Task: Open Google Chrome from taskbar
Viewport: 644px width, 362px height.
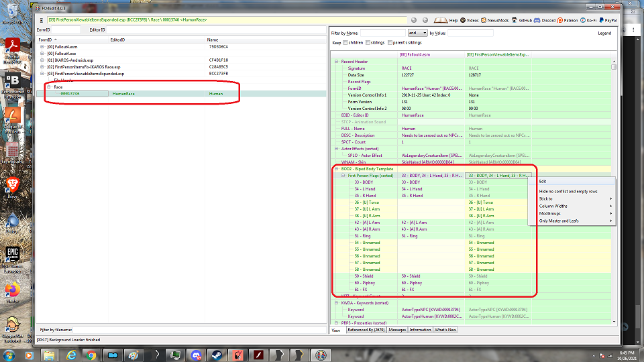Action: pos(91,355)
